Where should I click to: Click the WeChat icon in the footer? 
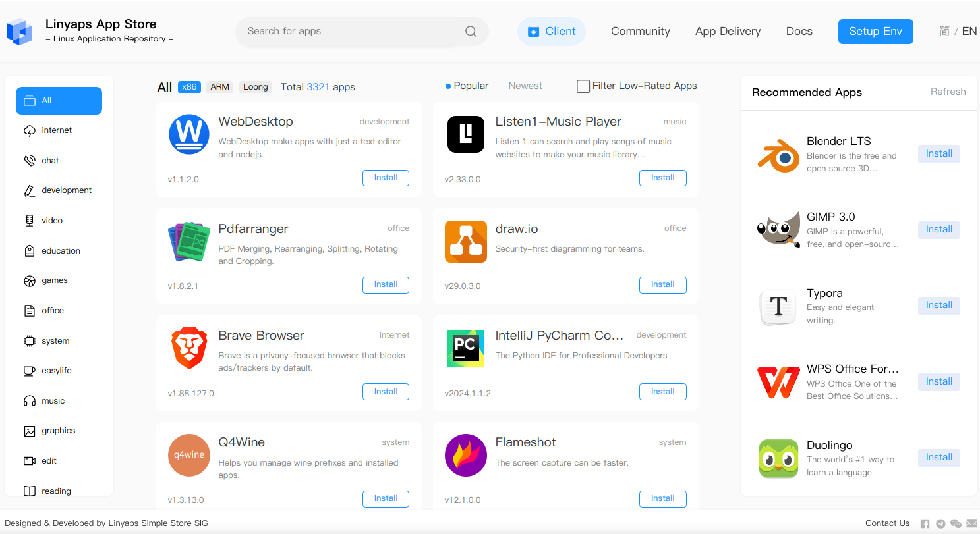point(956,523)
